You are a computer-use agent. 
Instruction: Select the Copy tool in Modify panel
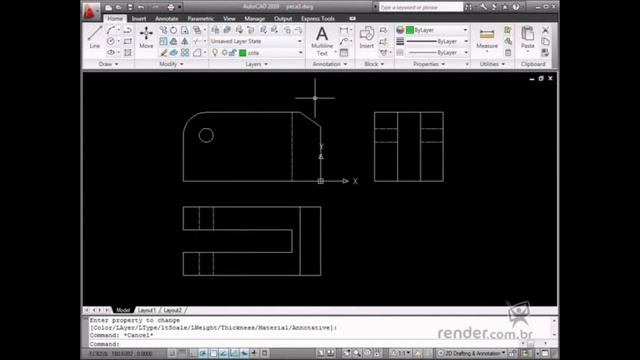[x=163, y=30]
